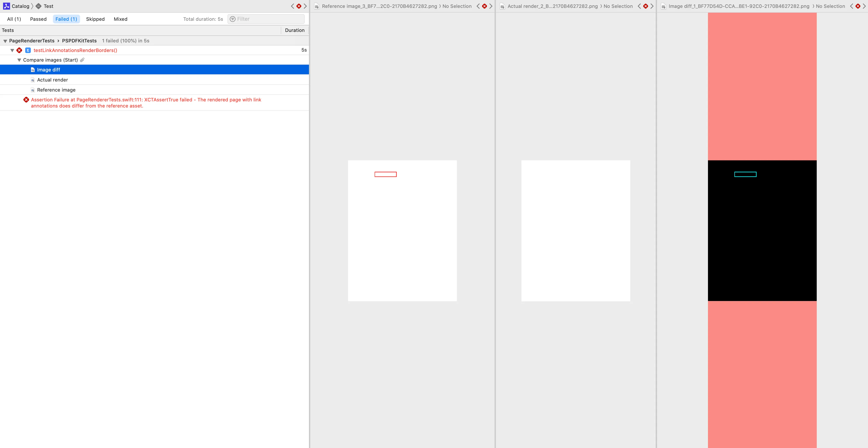
Task: Select the Mixed filter tab
Action: (120, 19)
